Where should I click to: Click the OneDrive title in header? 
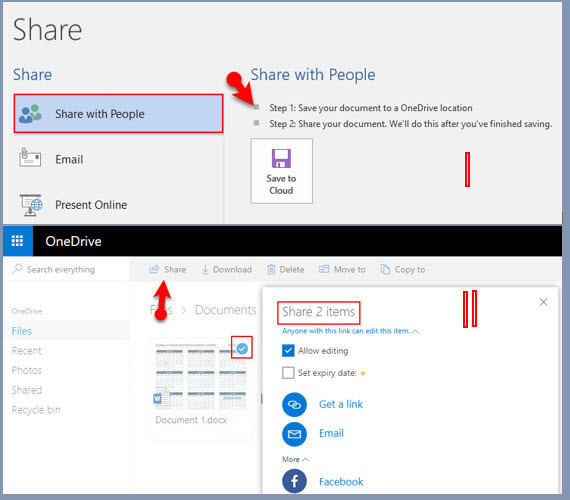[73, 241]
